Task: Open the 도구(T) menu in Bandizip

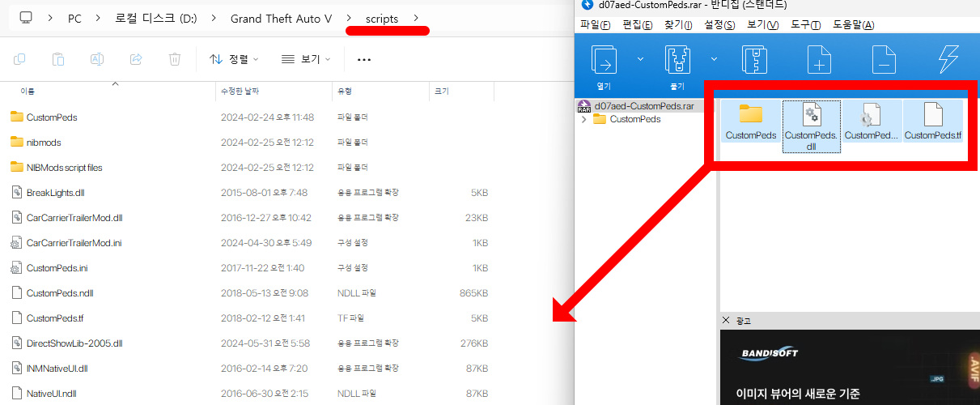Action: [x=805, y=25]
